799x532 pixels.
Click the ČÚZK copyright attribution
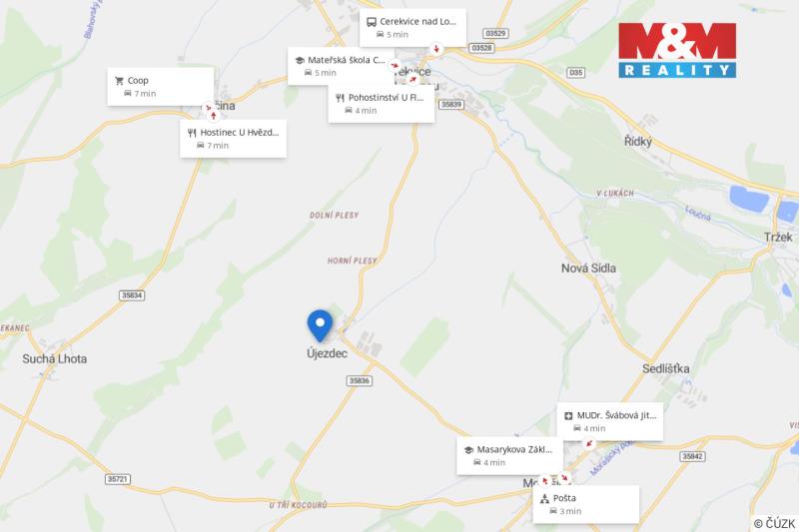click(775, 523)
